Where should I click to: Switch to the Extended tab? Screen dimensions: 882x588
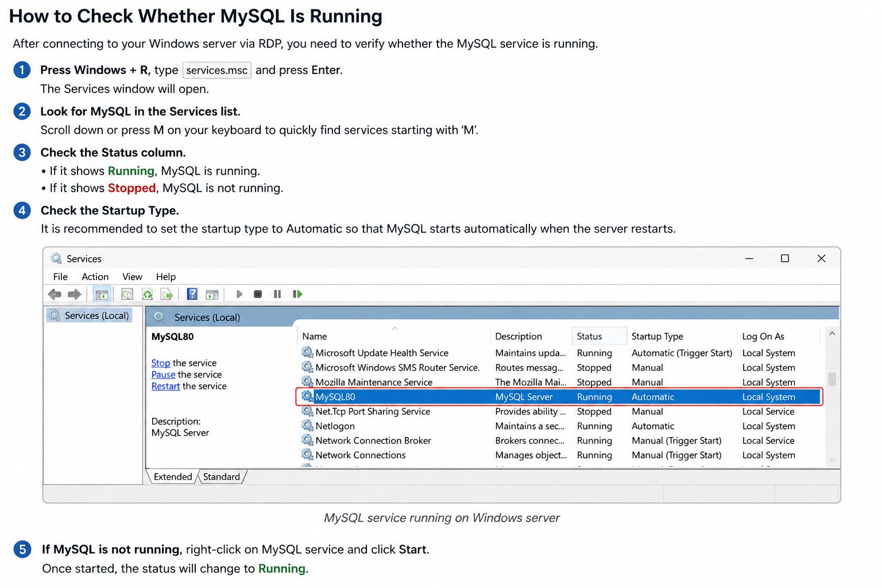point(173,477)
